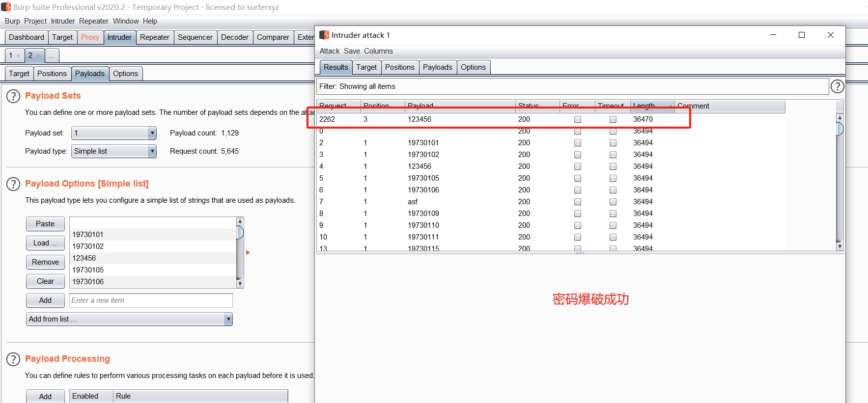Open the Save menu in attack window
The width and height of the screenshot is (868, 403).
coord(352,51)
